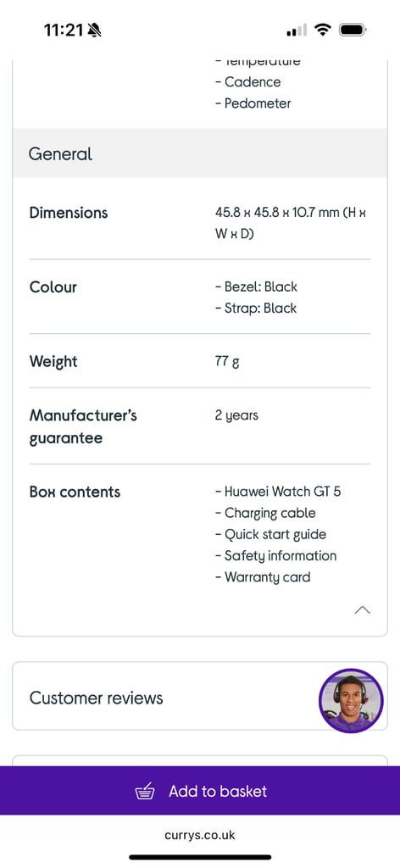Tap the Add to basket button
Viewport: 400px width, 868px height.
click(x=200, y=791)
